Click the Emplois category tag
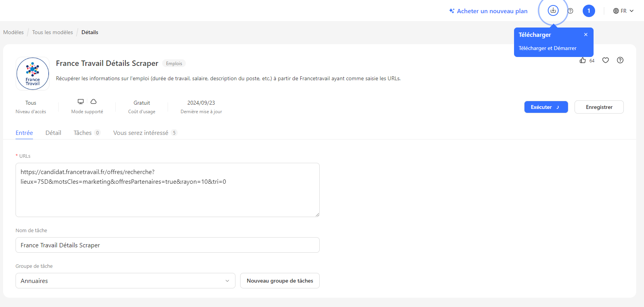 click(x=174, y=64)
